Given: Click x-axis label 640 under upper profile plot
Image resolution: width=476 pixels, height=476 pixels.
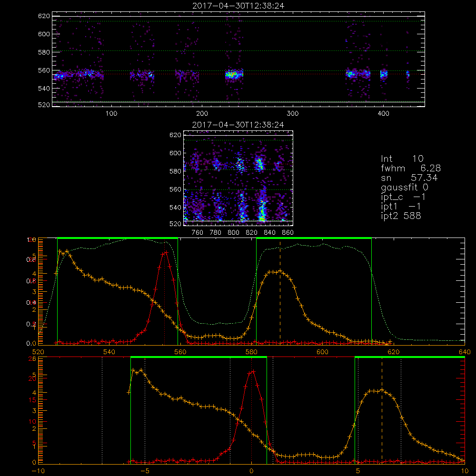Looking at the screenshot, I should click(465, 352).
